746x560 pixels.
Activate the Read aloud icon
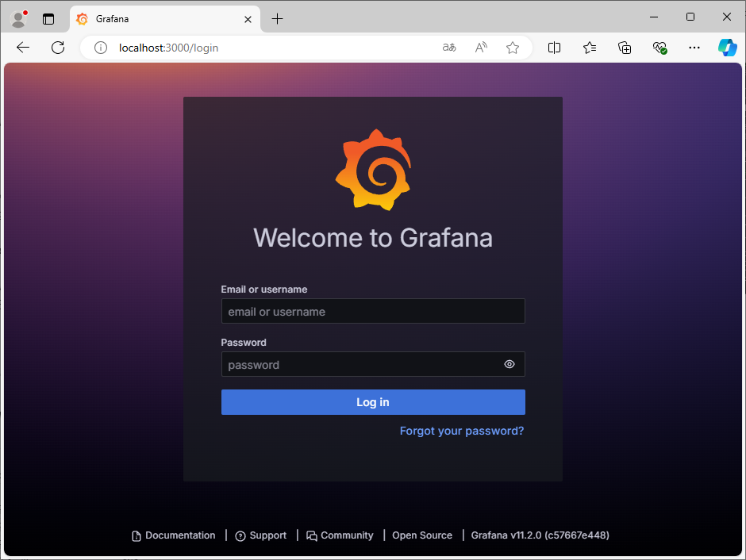tap(481, 48)
